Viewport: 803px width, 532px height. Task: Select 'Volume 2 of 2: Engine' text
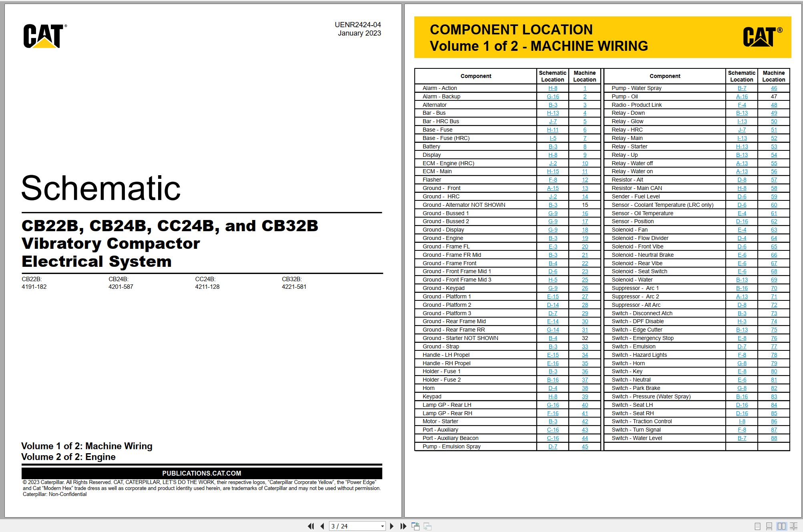(x=68, y=457)
